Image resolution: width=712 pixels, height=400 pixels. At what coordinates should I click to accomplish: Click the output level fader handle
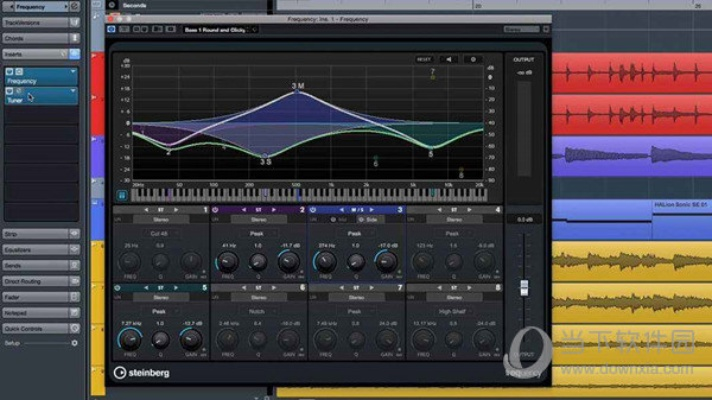tap(521, 287)
